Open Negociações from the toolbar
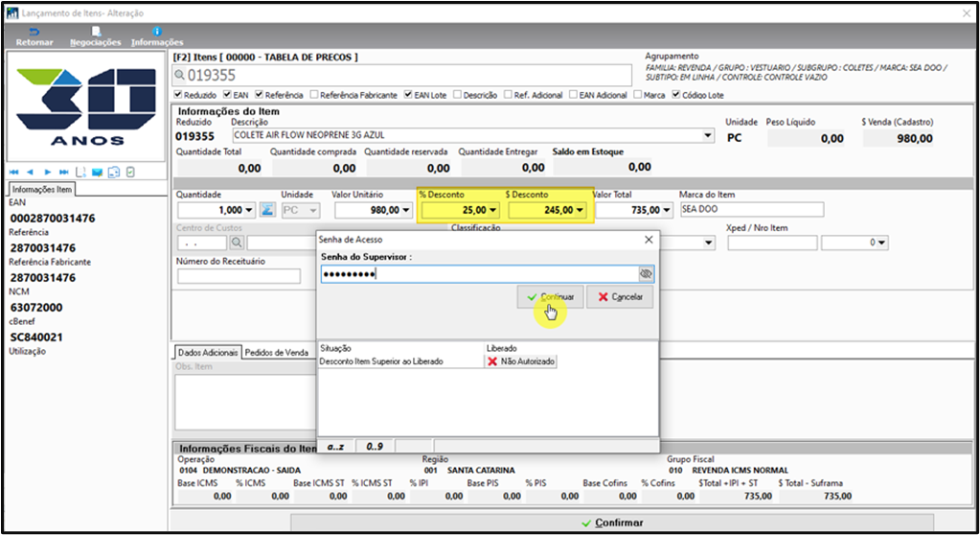This screenshot has height=535, width=980. (x=96, y=36)
